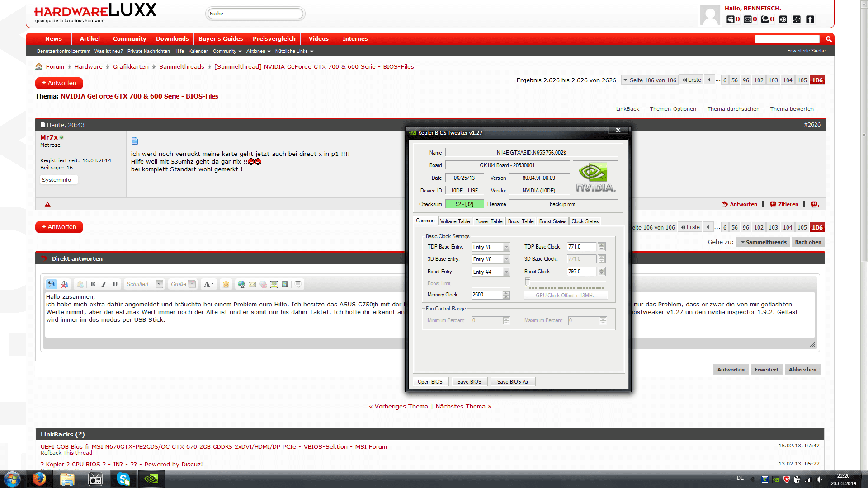Switch to the Boost Table tab

coord(521,221)
